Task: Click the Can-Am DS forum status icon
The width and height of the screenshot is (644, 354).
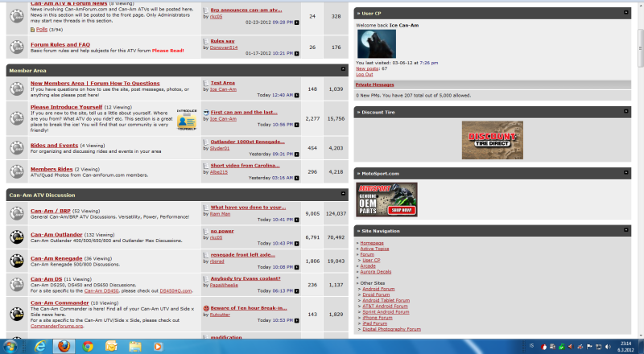Action: click(17, 285)
